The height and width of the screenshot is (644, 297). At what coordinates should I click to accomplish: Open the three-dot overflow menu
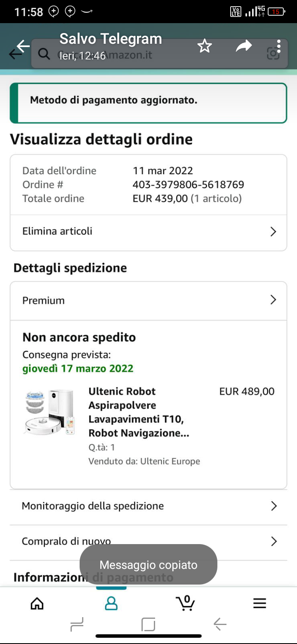[279, 46]
